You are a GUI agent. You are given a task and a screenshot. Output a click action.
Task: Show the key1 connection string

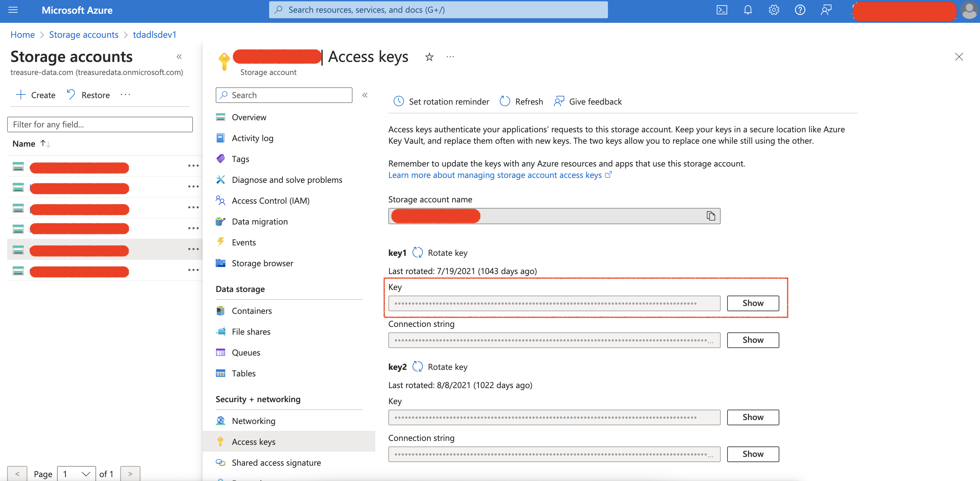(x=753, y=340)
